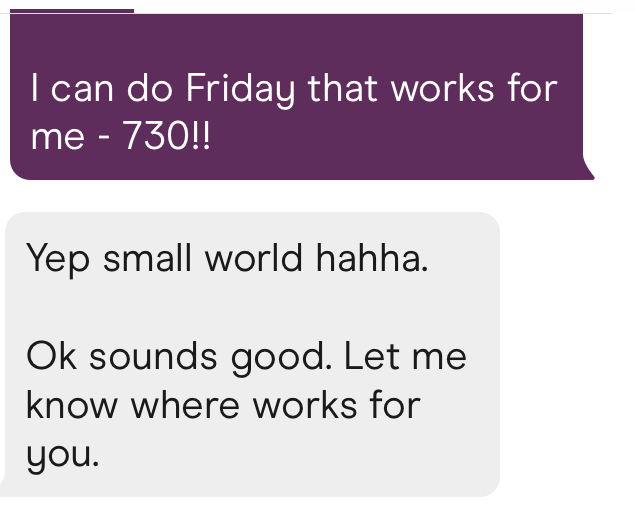The height and width of the screenshot is (510, 635).
Task: Click the "Yep small world hahha." line
Action: [226, 259]
